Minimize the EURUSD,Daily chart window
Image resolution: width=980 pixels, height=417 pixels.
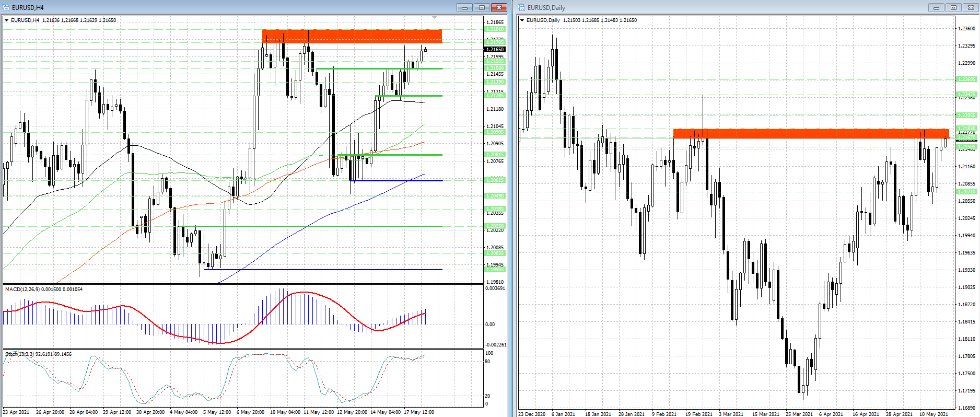[x=936, y=7]
